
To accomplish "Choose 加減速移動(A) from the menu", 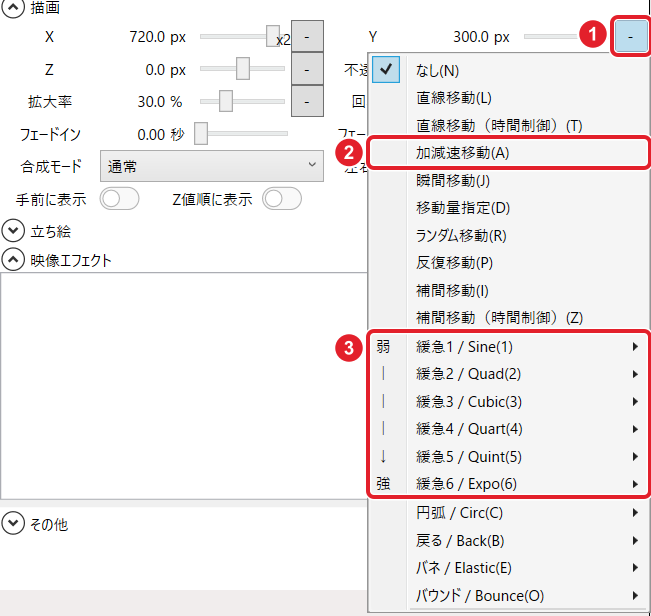I will click(x=509, y=153).
